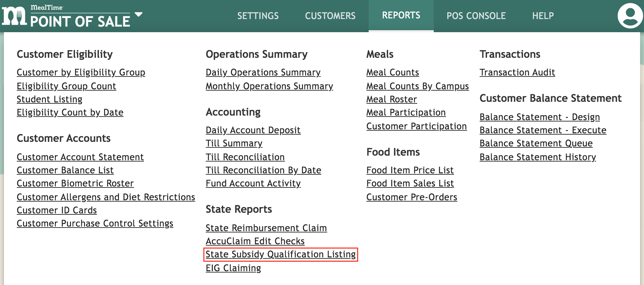Open the Settings menu
Viewport: 644px width, 285px height.
[x=258, y=16]
